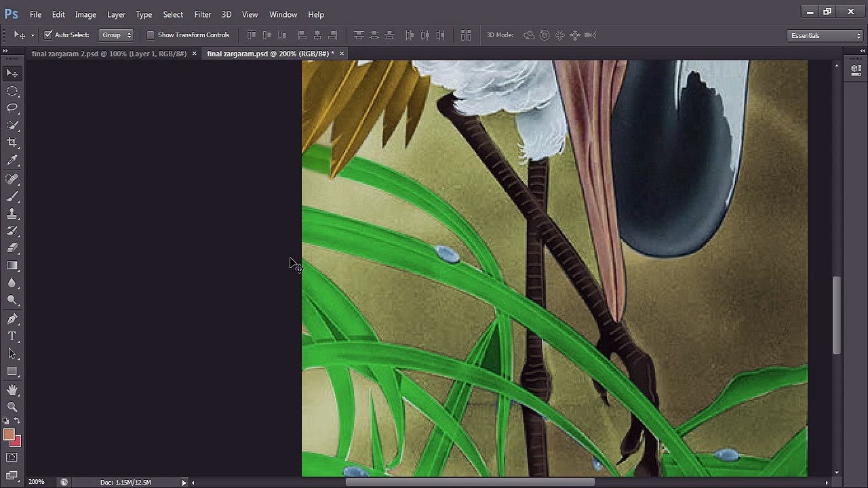This screenshot has width=868, height=488.
Task: Enable Show Transform Controls checkbox
Action: pyautogui.click(x=151, y=35)
